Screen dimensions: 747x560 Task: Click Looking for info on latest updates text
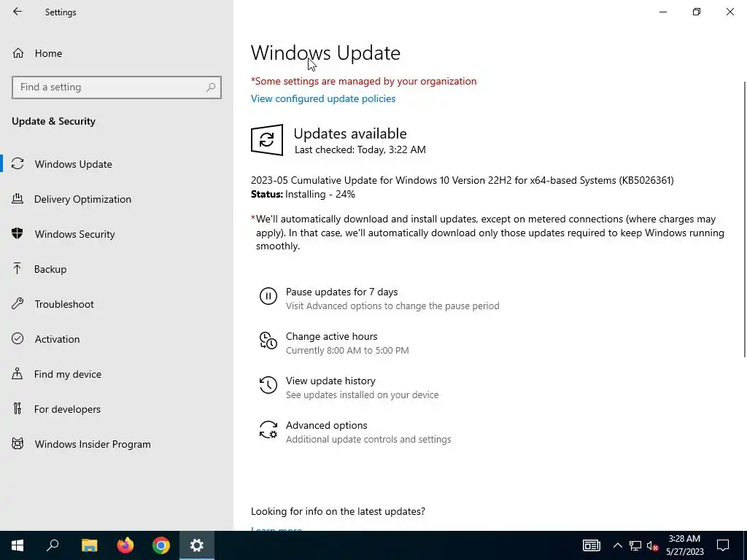click(338, 511)
